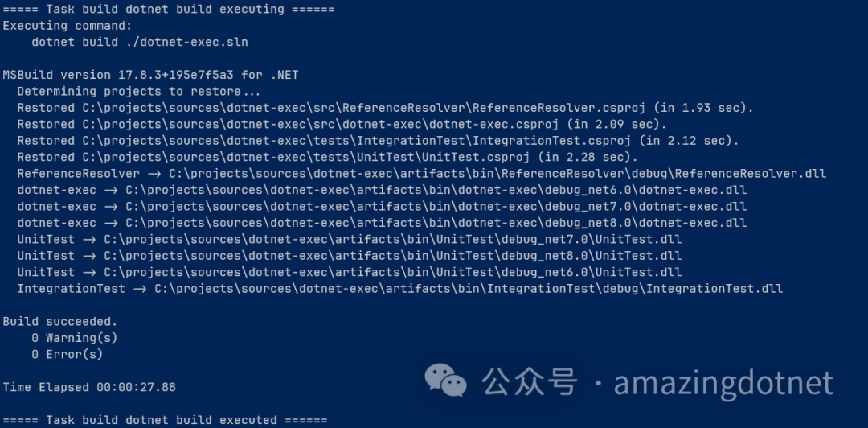The image size is (868, 428).
Task: Click the Build succeeded message
Action: click(59, 322)
